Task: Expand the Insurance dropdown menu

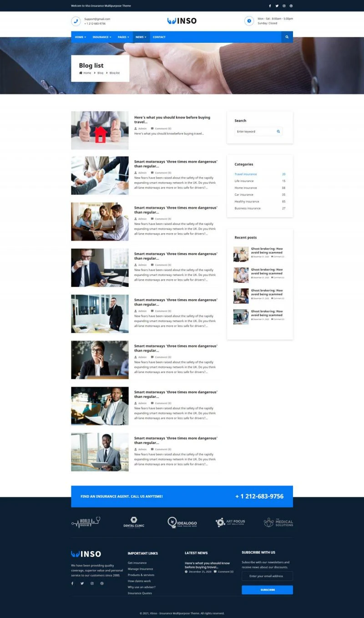Action: point(101,37)
